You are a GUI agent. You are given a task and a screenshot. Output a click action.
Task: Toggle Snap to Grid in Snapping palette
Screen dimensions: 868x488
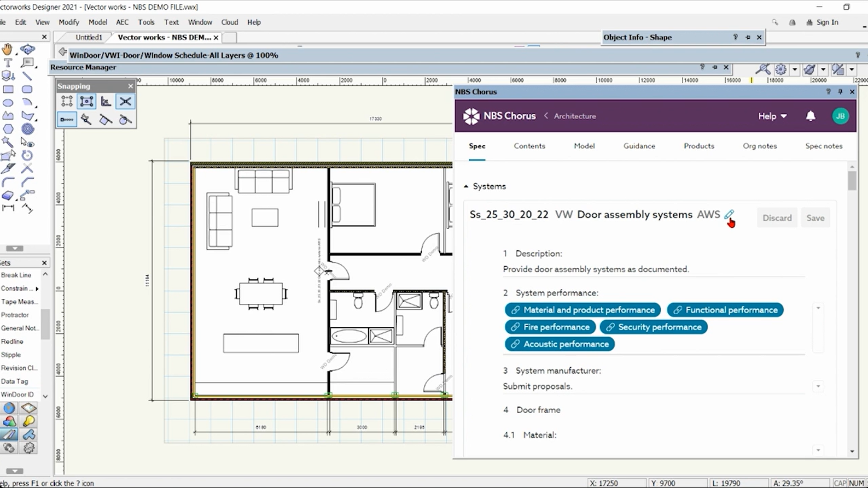pos(67,102)
